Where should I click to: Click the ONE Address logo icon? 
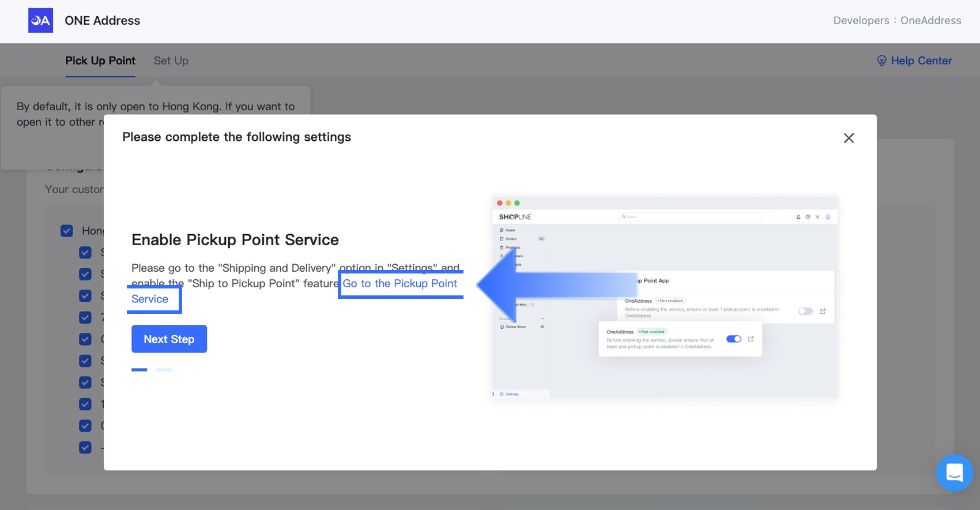pos(40,20)
